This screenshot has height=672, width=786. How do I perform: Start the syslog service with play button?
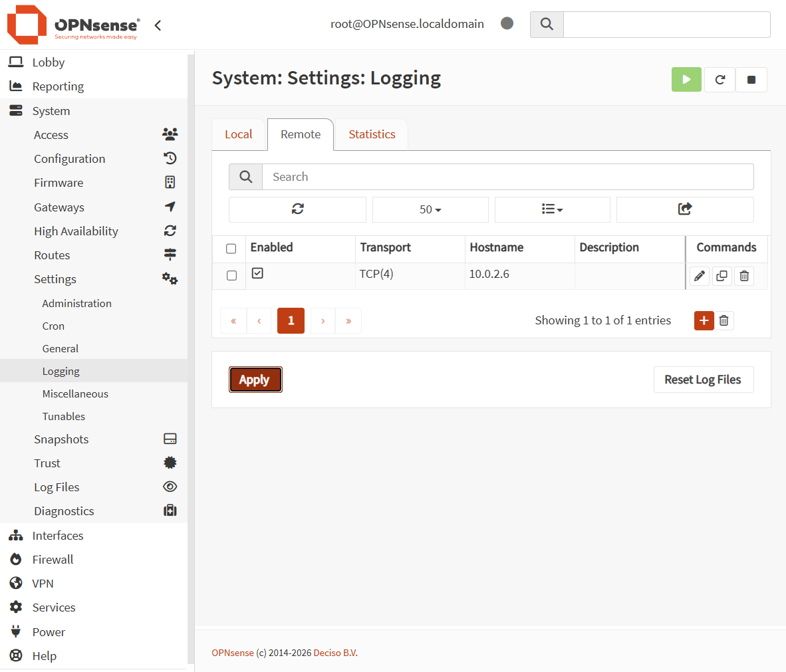pyautogui.click(x=686, y=80)
